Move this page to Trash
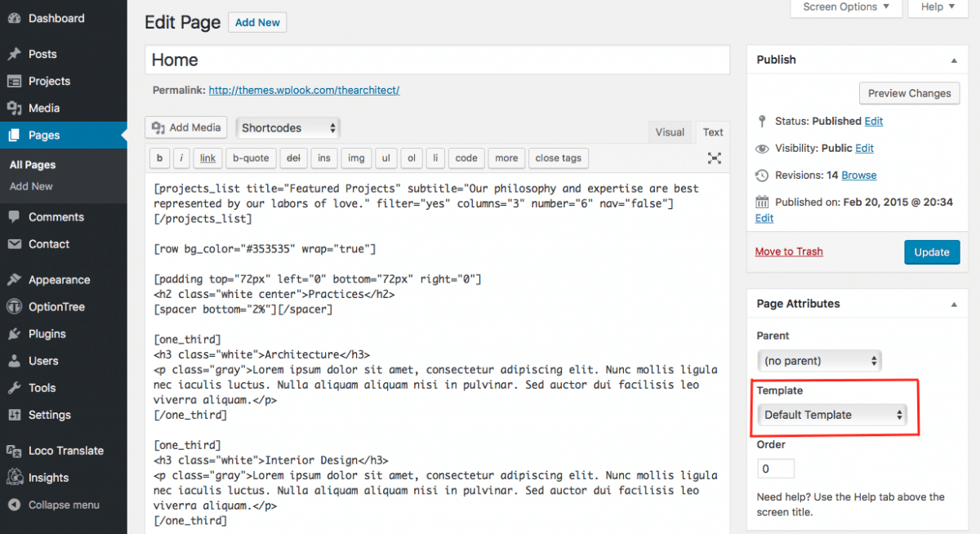This screenshot has height=534, width=980. 788,251
